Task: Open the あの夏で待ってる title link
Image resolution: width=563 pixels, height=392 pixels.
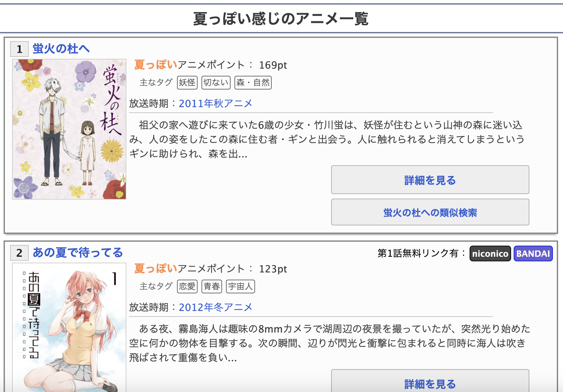Action: 78,253
